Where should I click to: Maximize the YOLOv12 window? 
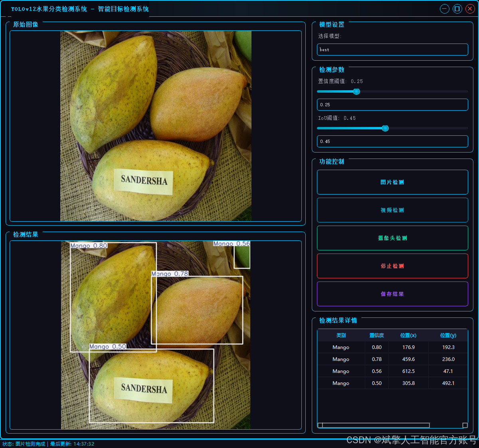[457, 9]
